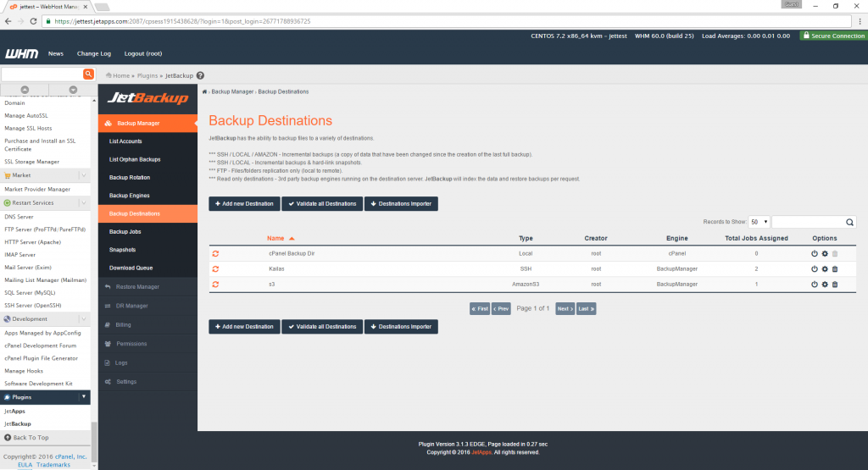Reload the browser page
This screenshot has height=470, width=868.
pos(33,21)
